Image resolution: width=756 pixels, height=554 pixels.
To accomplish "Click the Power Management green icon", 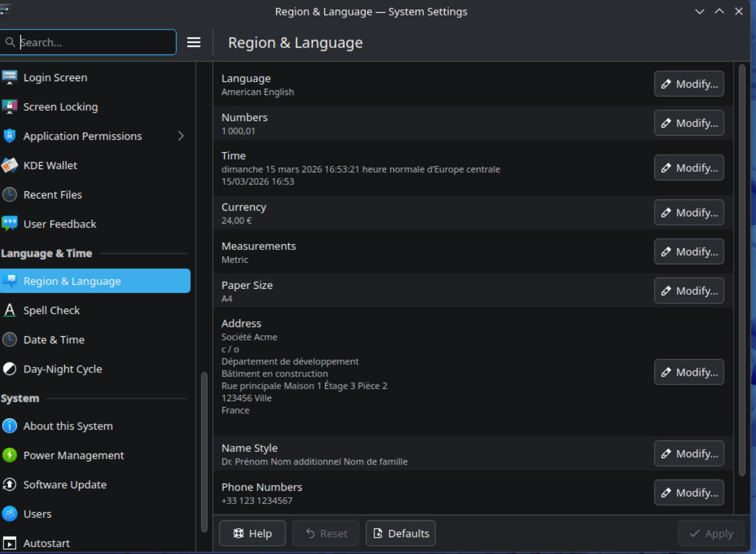I will point(10,455).
